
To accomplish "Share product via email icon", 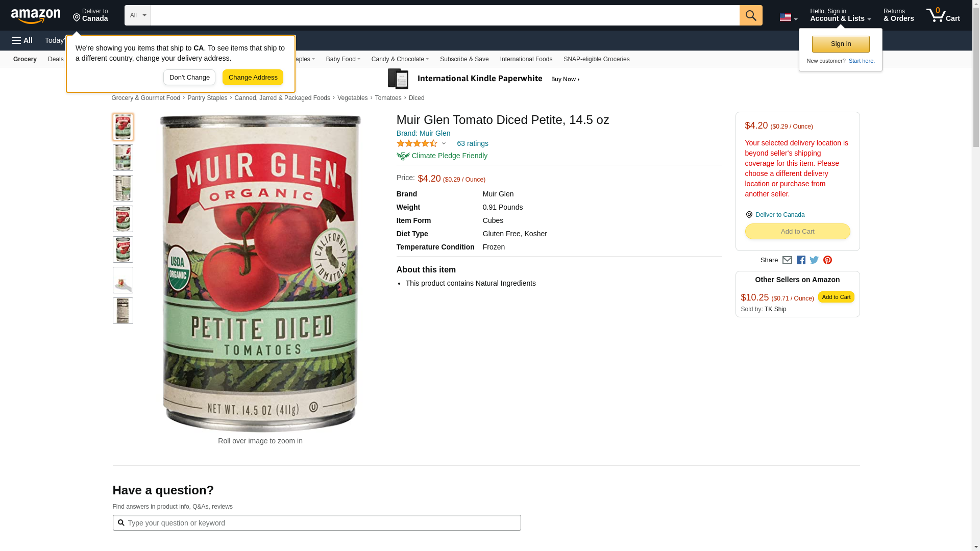I will (x=787, y=260).
